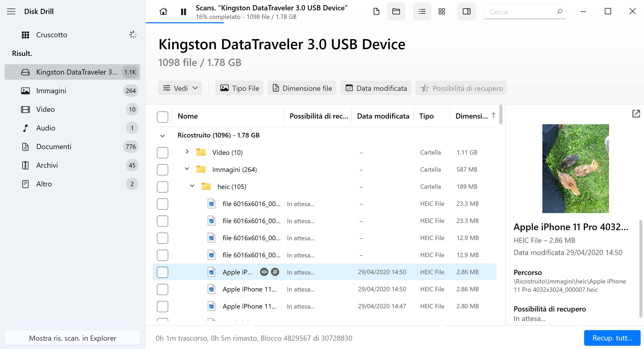
Task: Show Immagini category in sidebar
Action: click(72, 91)
